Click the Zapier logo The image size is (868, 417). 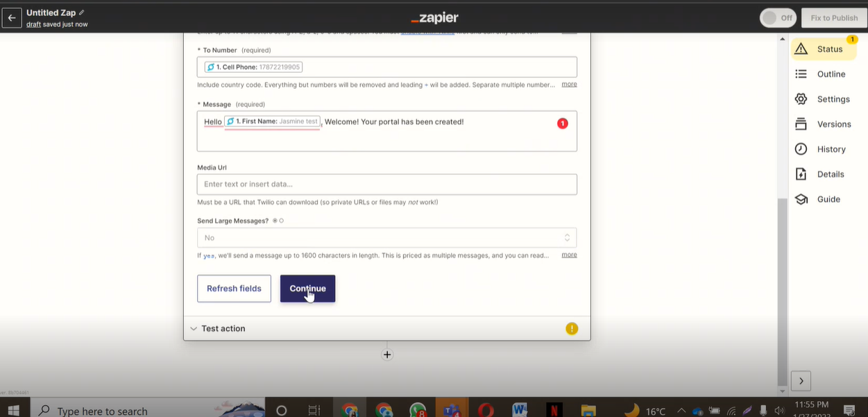(434, 18)
